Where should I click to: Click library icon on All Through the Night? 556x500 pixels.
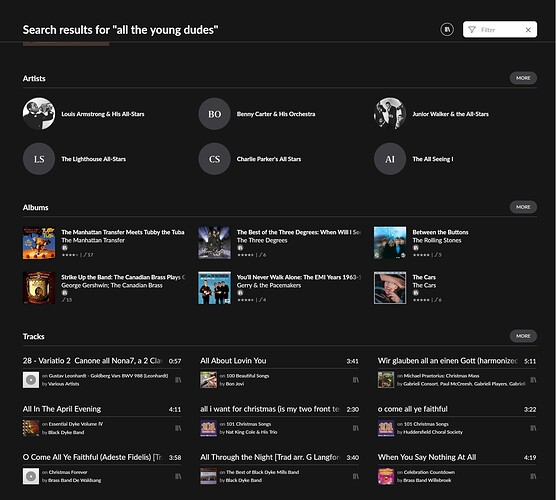(355, 476)
